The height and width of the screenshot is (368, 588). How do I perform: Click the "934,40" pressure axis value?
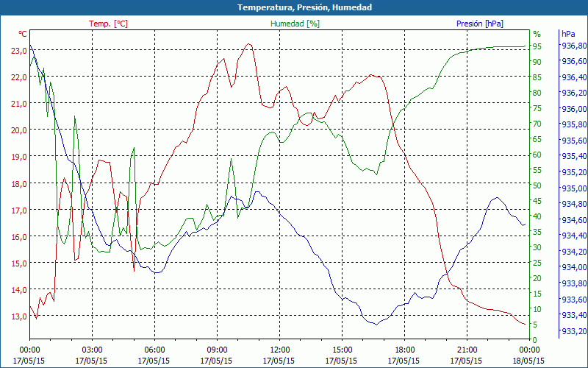point(573,236)
